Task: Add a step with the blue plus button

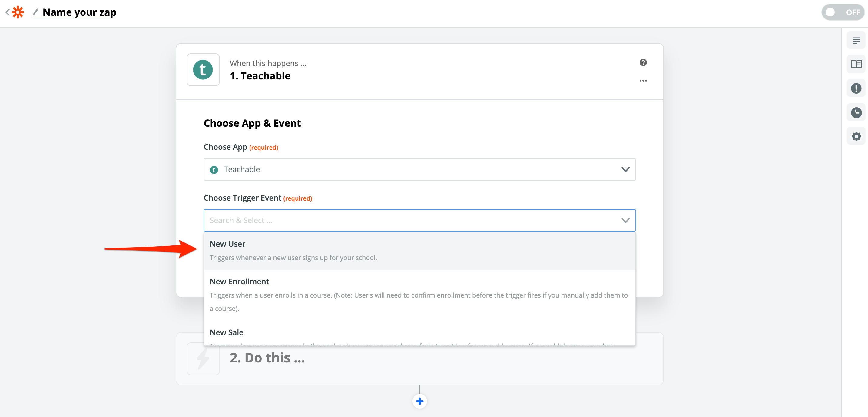Action: pos(419,401)
